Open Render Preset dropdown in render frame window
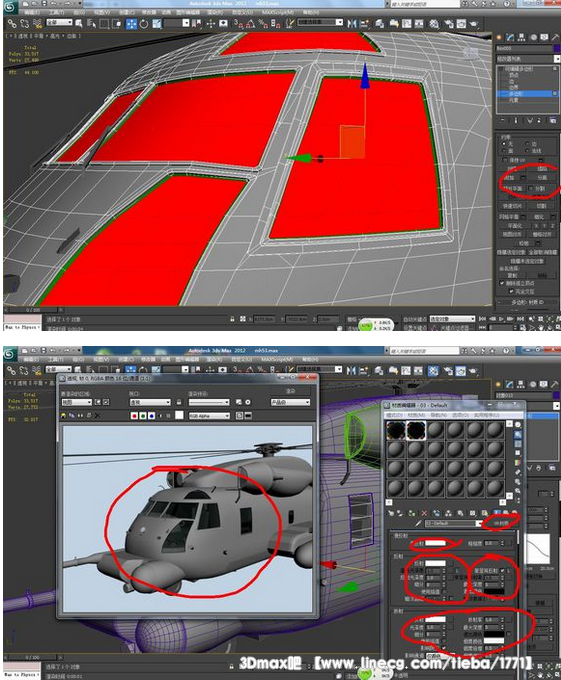 [209, 402]
